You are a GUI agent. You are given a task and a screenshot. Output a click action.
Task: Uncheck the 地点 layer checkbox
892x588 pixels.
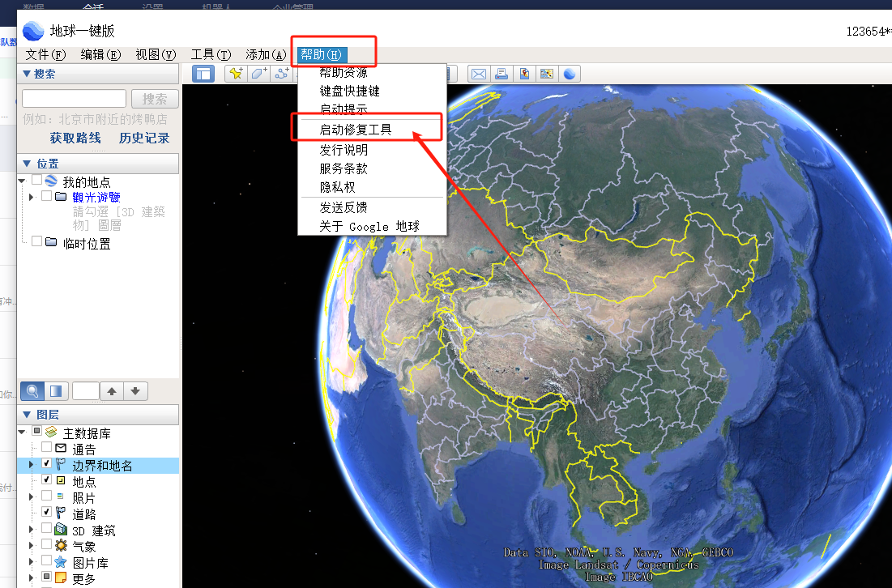(47, 480)
